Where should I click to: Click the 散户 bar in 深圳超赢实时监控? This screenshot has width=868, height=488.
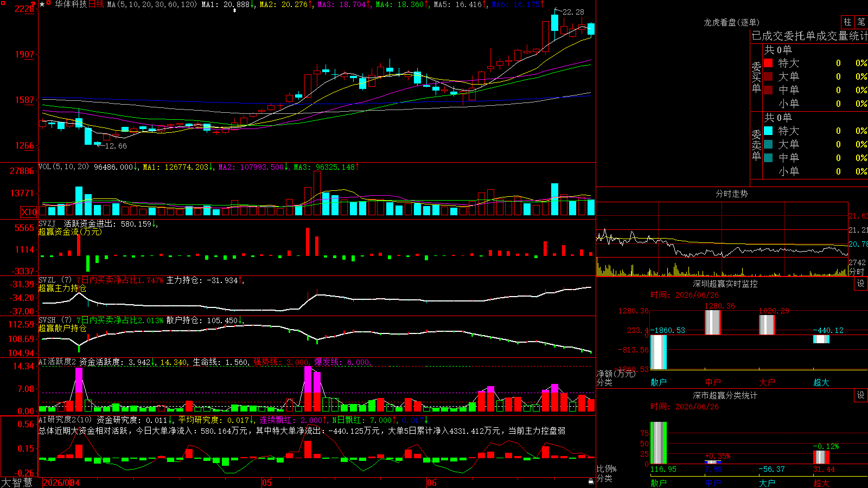pyautogui.click(x=659, y=352)
